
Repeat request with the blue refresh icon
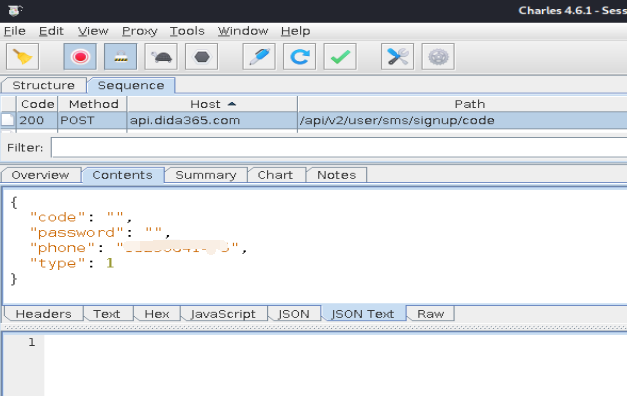300,57
